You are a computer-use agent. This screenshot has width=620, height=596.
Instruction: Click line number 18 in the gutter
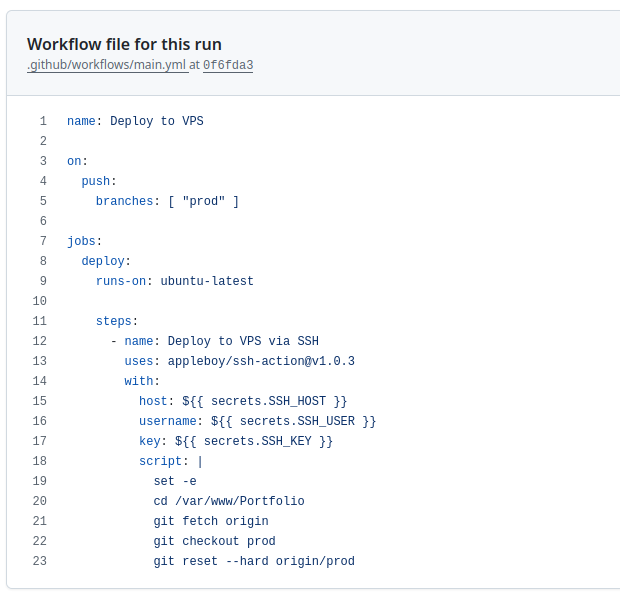click(x=40, y=461)
